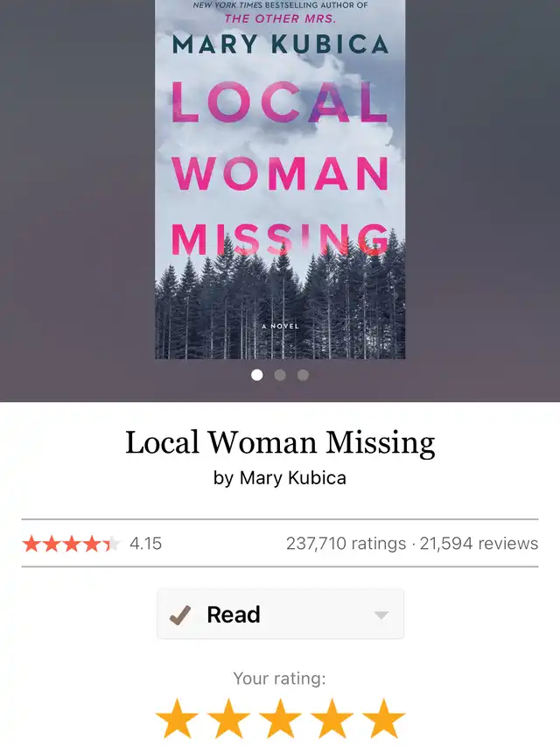Click the 4.15 average rating number
Viewport: 560px width, 747px height.
[146, 544]
